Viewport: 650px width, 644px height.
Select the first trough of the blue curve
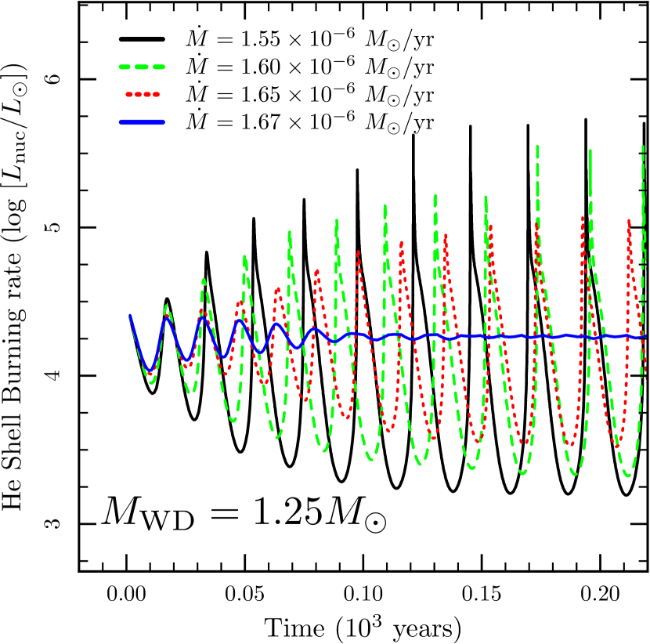point(149,370)
